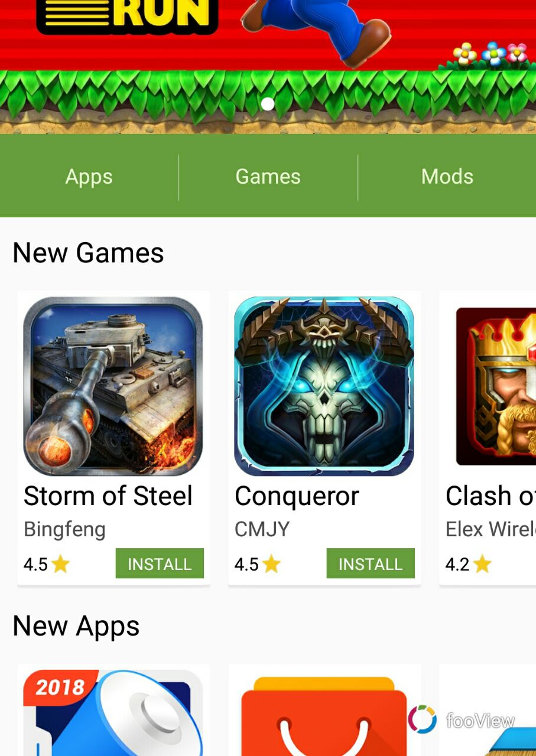Tap the CMJY developer name
This screenshot has width=536, height=756.
pos(262,529)
